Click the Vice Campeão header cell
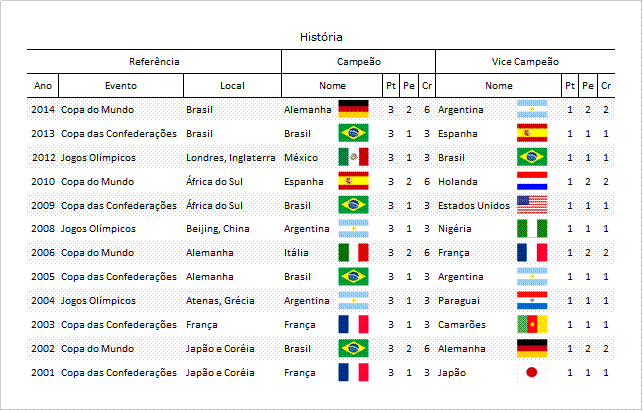 click(x=525, y=62)
